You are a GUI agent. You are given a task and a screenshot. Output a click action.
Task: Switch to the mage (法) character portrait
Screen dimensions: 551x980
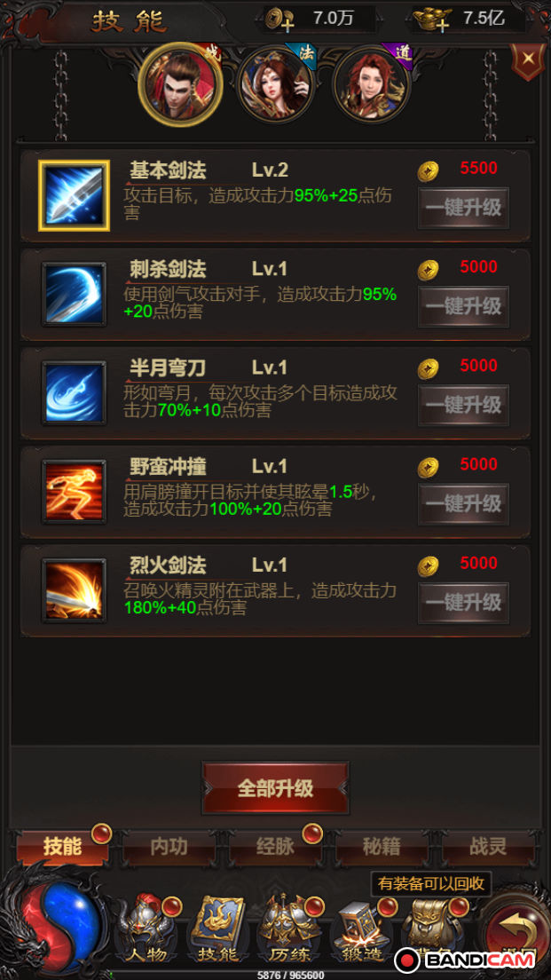pyautogui.click(x=276, y=84)
